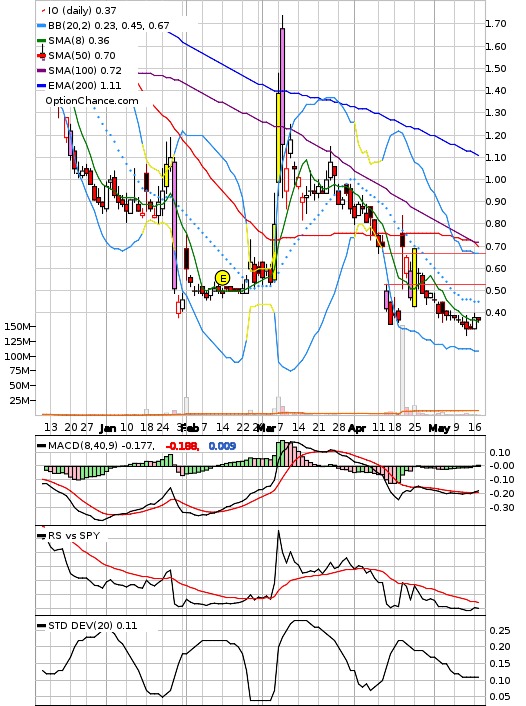Image resolution: width=526 pixels, height=706 pixels.
Task: Click the dark blue EMA(200) legend marker
Action: click(41, 86)
